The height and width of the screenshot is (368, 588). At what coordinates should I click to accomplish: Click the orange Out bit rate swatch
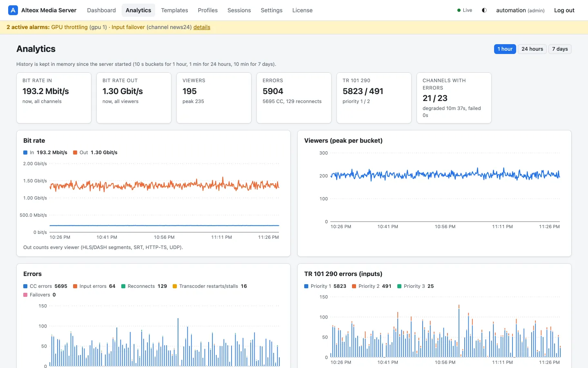click(75, 153)
